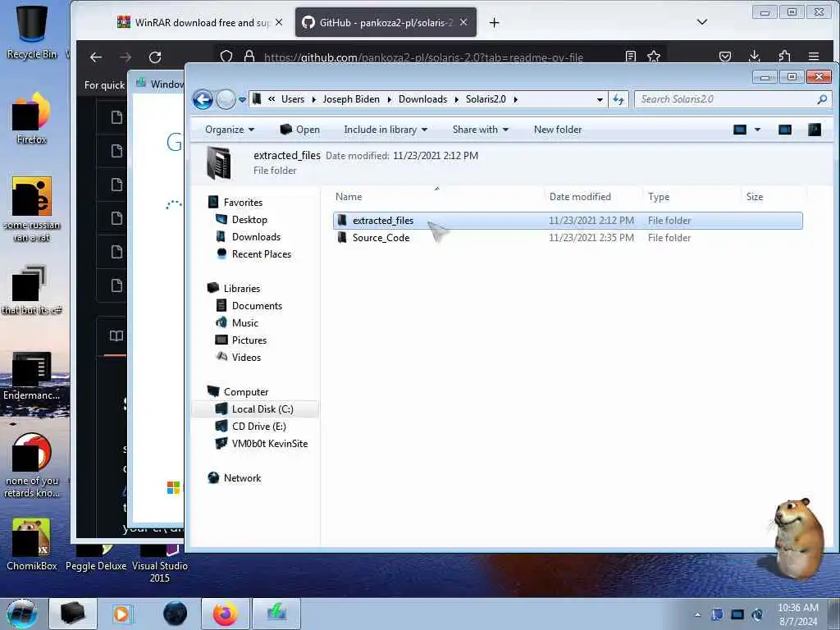
Task: Click the Firefox list all tabs chevron
Action: pyautogui.click(x=702, y=22)
